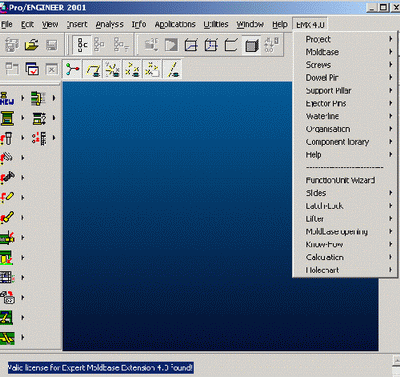Select the shaded display mode cube icon
400x377 pixels.
[x=252, y=45]
